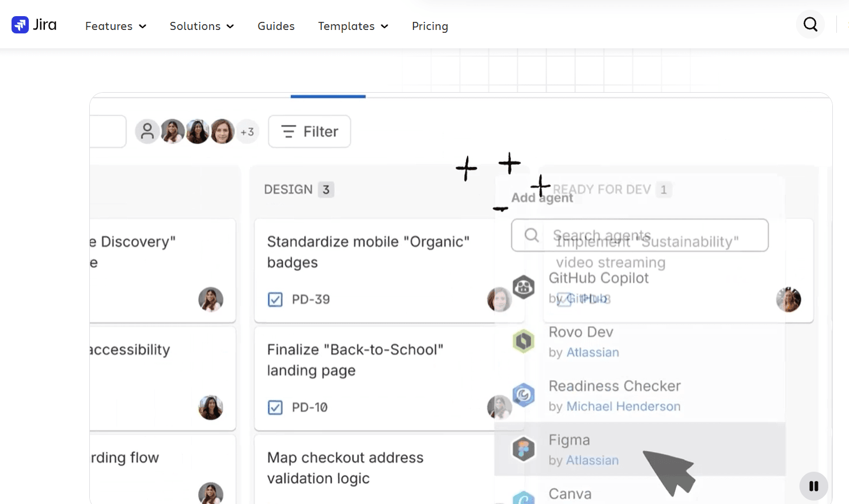Click assignee avatar on PD-39 card
This screenshot has width=849, height=504.
(499, 300)
